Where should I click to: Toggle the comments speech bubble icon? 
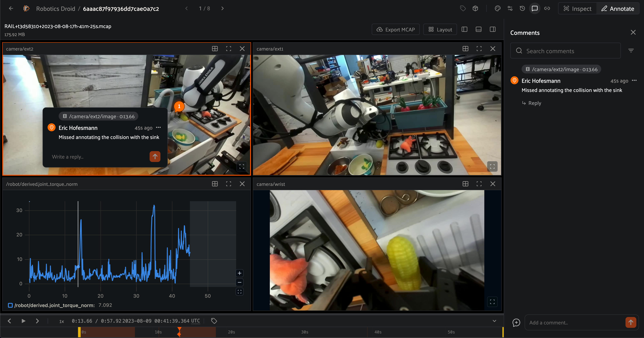534,8
